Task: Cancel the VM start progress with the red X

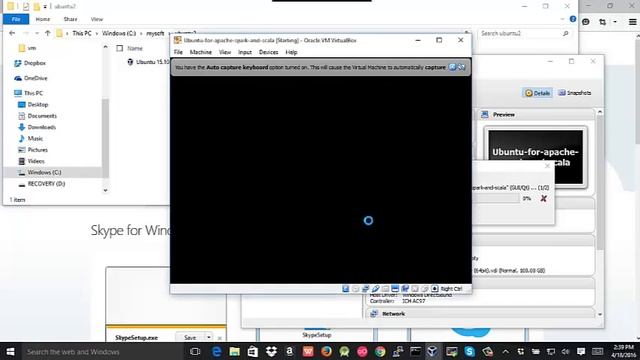Action: coord(543,198)
